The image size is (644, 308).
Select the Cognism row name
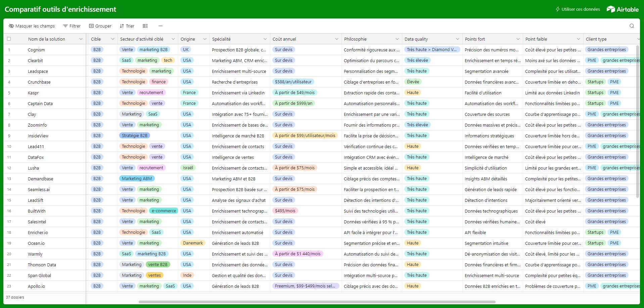coord(36,50)
